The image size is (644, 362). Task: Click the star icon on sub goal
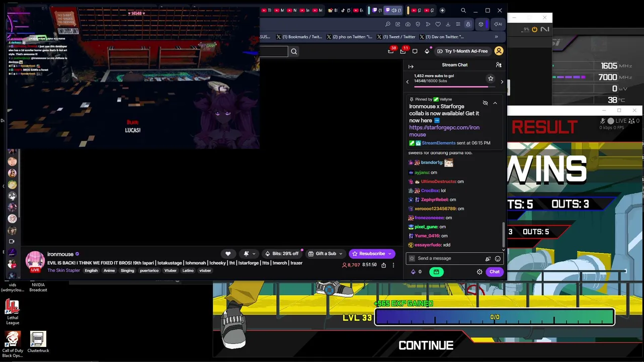pyautogui.click(x=491, y=78)
